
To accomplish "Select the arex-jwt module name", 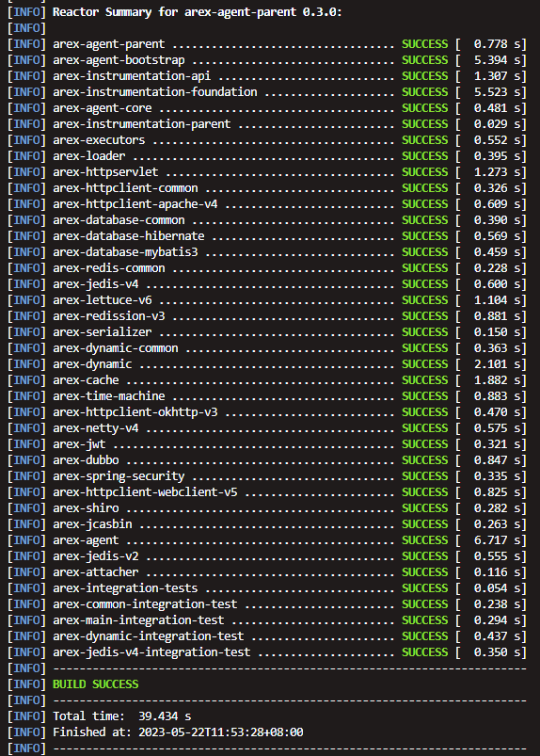I will coord(79,443).
